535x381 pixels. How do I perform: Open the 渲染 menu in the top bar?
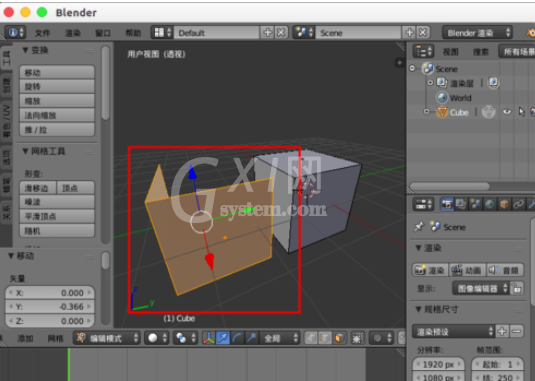[73, 33]
